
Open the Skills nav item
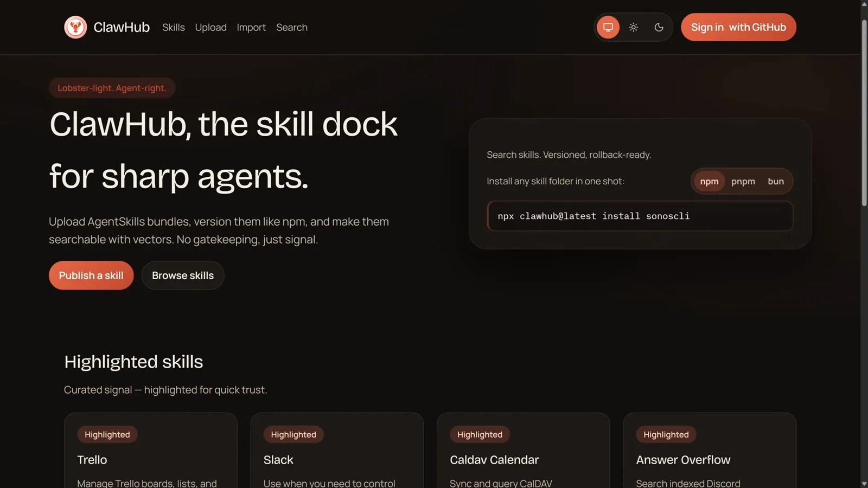point(174,27)
